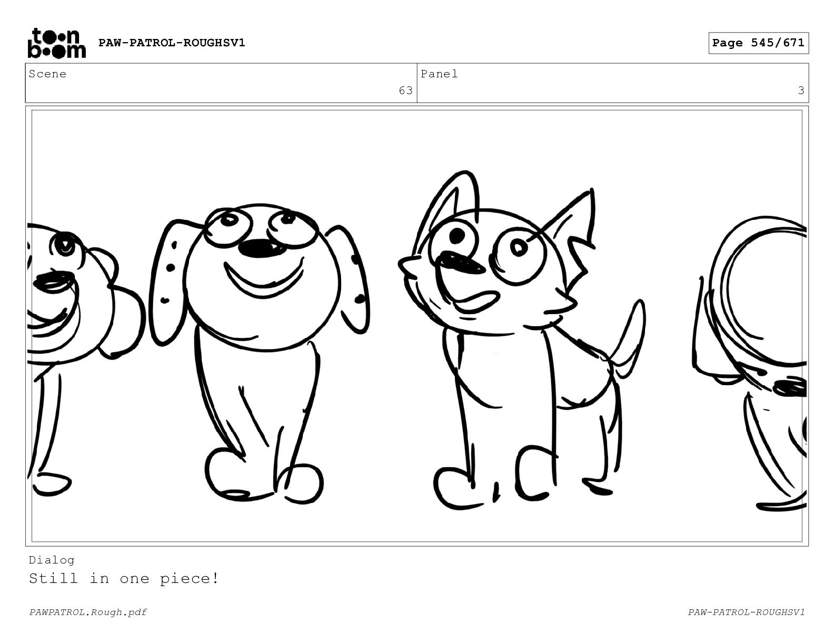Viewport: 834px width, 644px height.
Task: Select the PAW-PATROL-ROUGHSV1 header title
Action: point(172,43)
